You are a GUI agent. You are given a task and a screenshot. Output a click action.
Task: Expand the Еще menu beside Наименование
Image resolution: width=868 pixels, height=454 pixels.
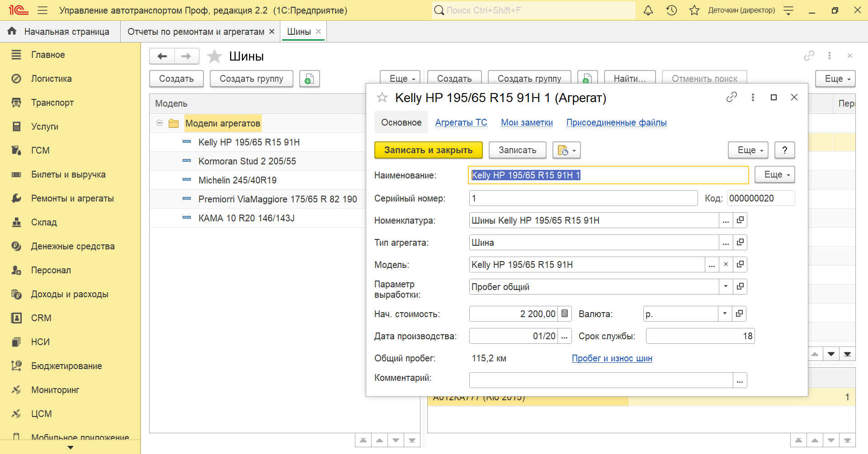[777, 175]
